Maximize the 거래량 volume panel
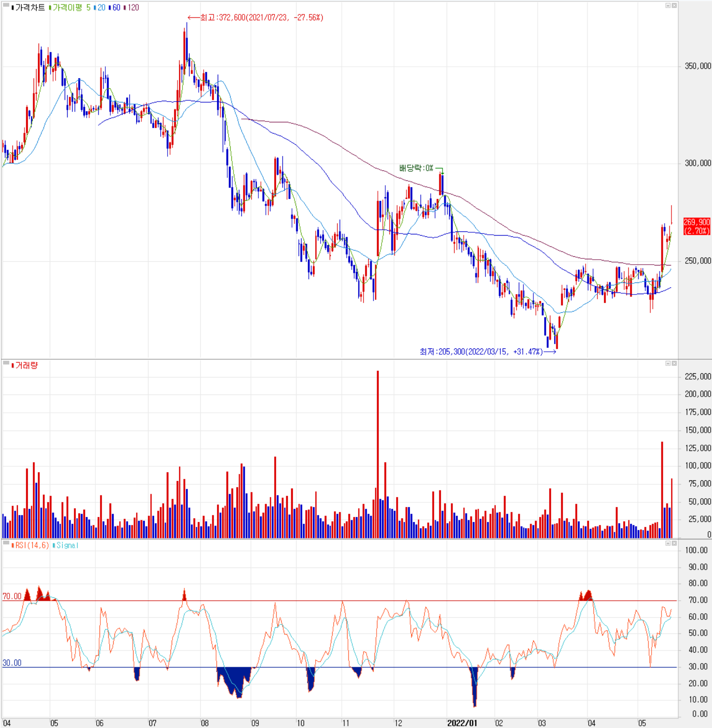Screen dimensions: 712x728 point(668,363)
